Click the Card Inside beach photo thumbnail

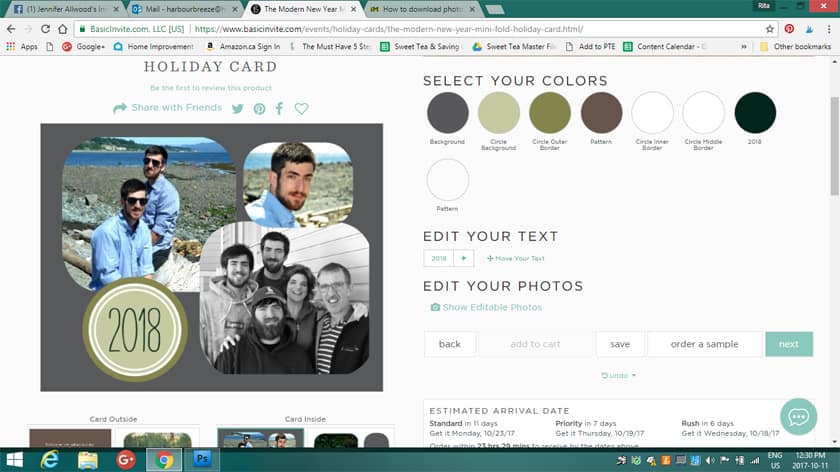(x=260, y=438)
